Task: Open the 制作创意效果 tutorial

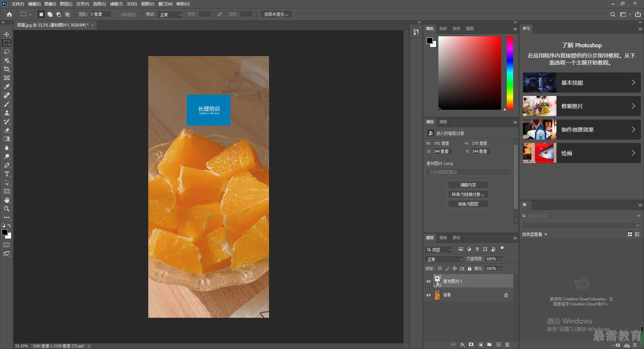Action: coord(582,130)
